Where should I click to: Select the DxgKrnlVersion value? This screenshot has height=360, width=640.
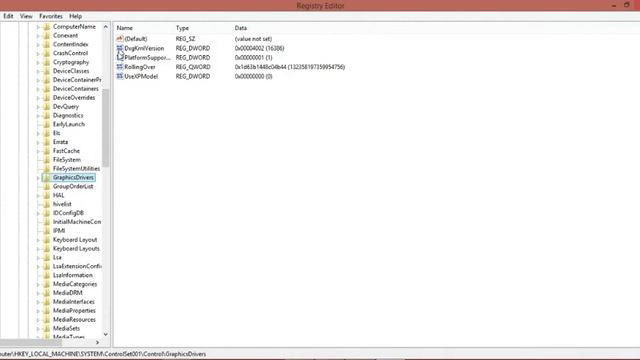click(x=144, y=48)
